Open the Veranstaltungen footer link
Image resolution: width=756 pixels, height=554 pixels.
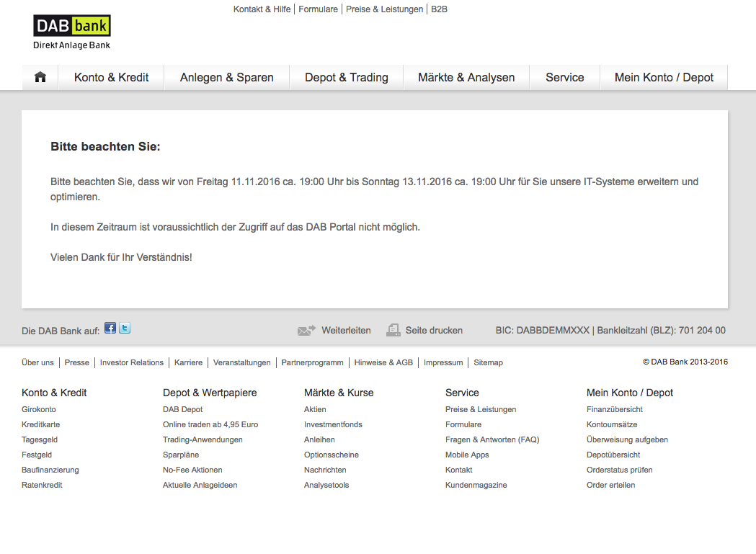point(242,362)
